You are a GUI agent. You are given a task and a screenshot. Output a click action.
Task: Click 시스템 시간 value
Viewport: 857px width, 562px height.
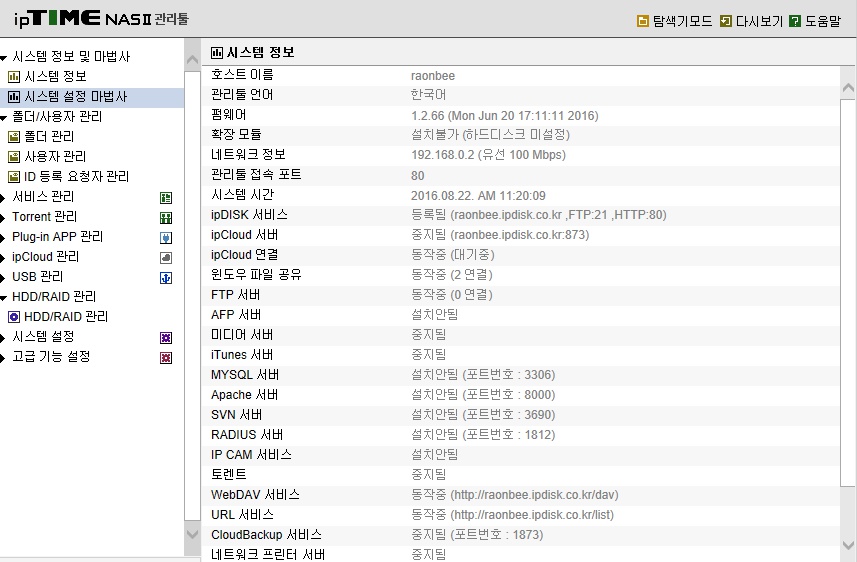tap(478, 195)
